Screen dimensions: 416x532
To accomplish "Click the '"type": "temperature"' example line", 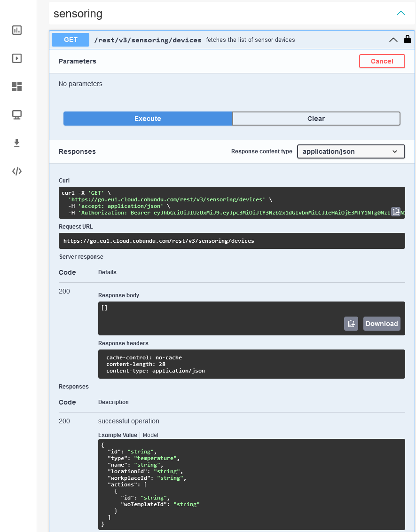I will click(x=144, y=458).
